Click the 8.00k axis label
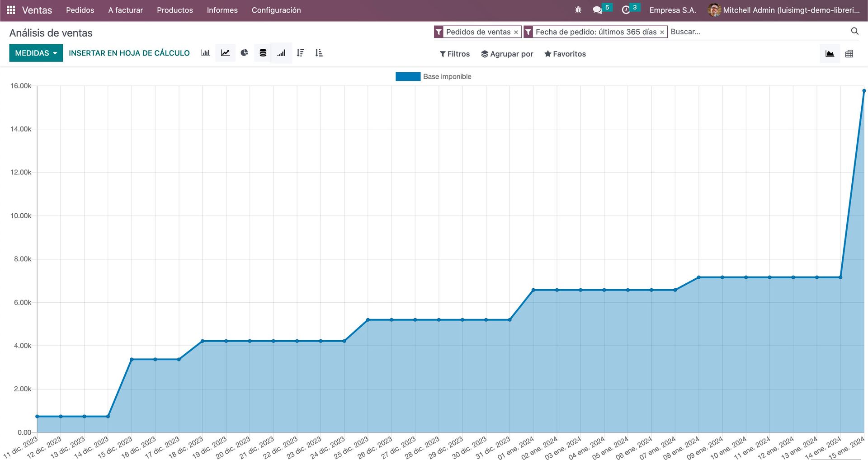Image resolution: width=868 pixels, height=460 pixels. click(23, 259)
